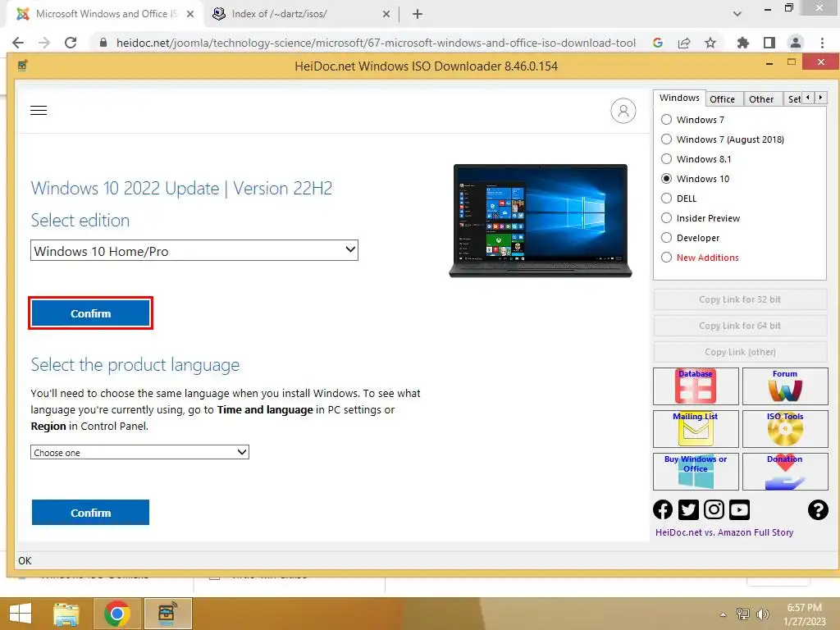
Task: Expand the Windows 10 Home/Pro edition dropdown
Action: (x=194, y=250)
